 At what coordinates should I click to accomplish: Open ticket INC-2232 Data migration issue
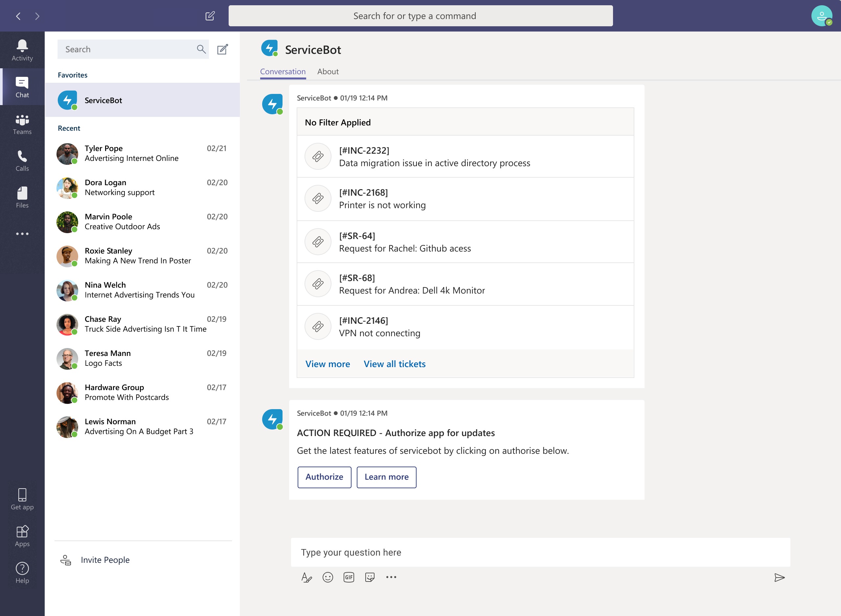tap(465, 156)
